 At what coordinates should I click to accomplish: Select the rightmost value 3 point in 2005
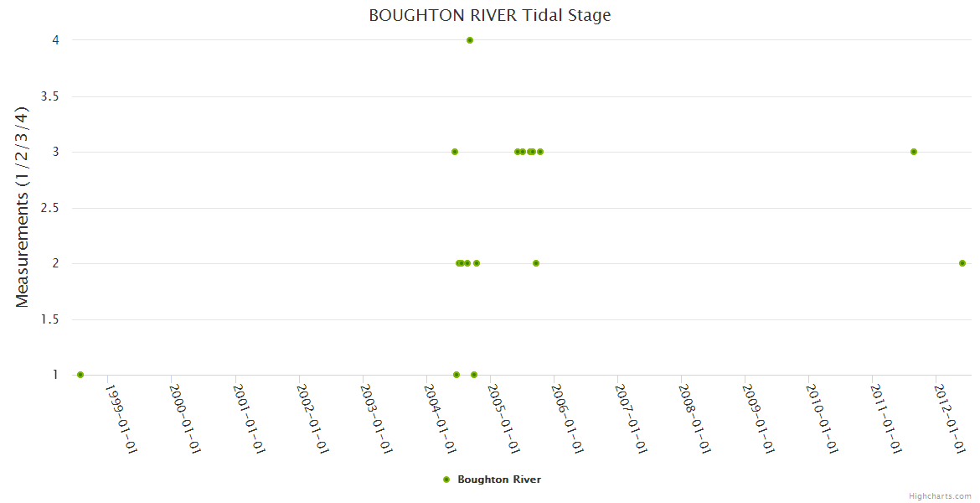(x=540, y=152)
